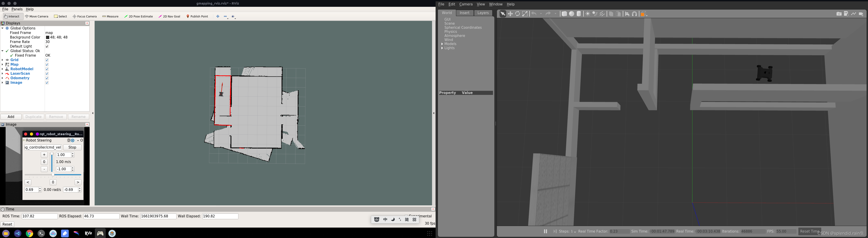Viewport: 868px width, 238px height.
Task: Collapse the Global Options tree node
Action: coord(2,28)
